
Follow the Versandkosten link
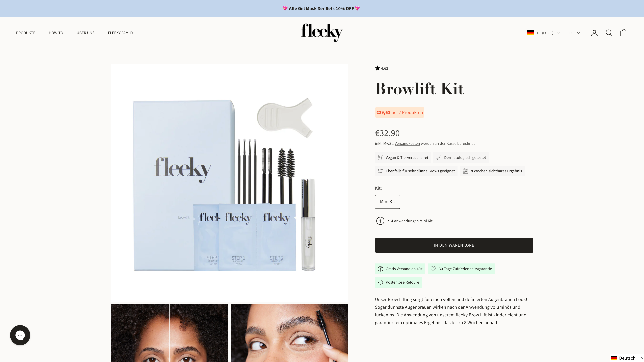[407, 143]
